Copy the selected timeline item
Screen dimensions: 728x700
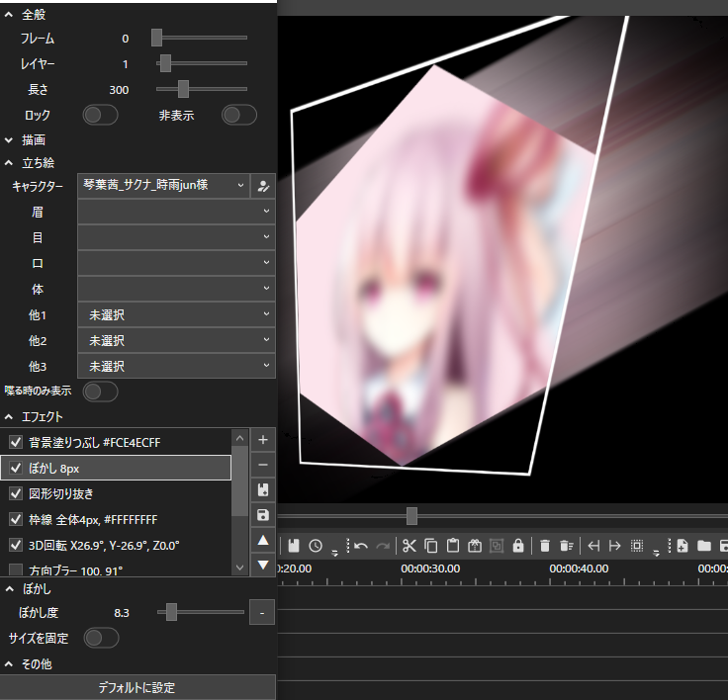click(431, 546)
